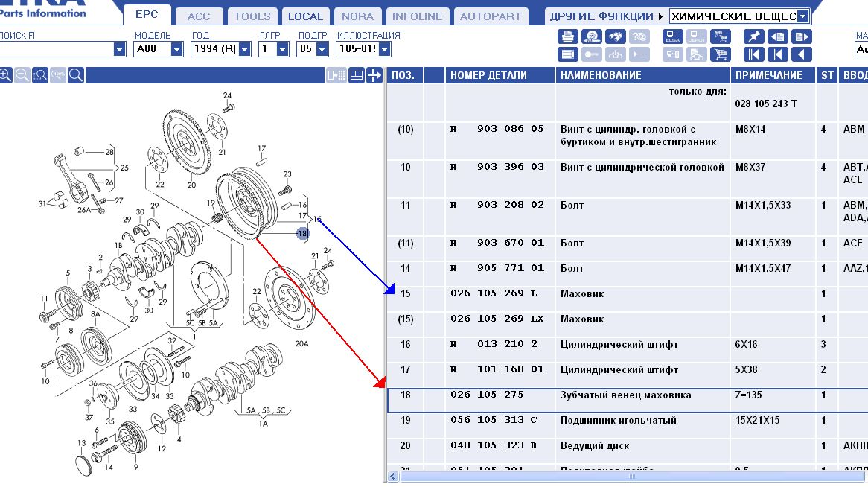Click the pushpin icon
The height and width of the screenshot is (487, 868).
pos(753,36)
